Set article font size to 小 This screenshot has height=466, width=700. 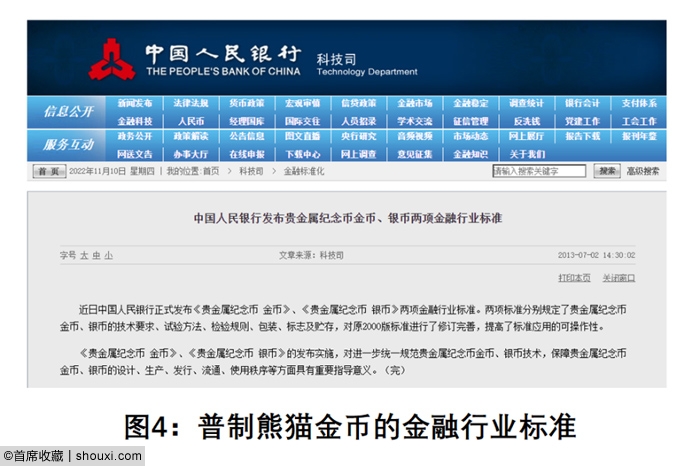click(x=108, y=256)
